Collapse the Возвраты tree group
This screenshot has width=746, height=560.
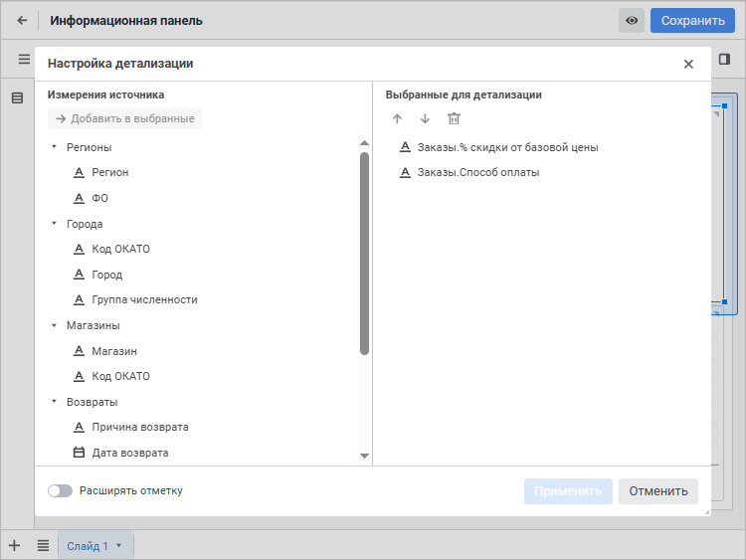[x=55, y=402]
